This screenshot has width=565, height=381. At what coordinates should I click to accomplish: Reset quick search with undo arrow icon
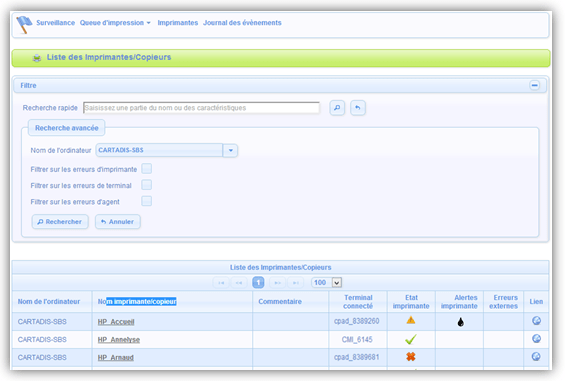point(357,108)
